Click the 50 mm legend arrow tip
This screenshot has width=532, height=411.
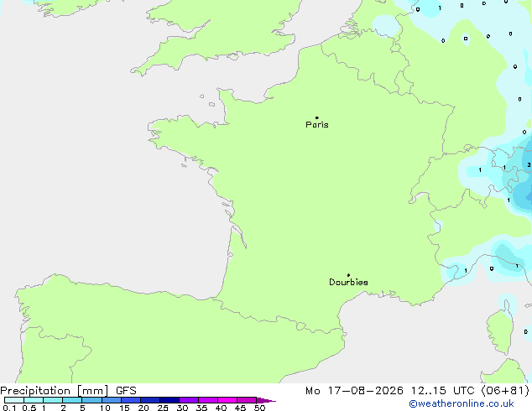(x=266, y=400)
